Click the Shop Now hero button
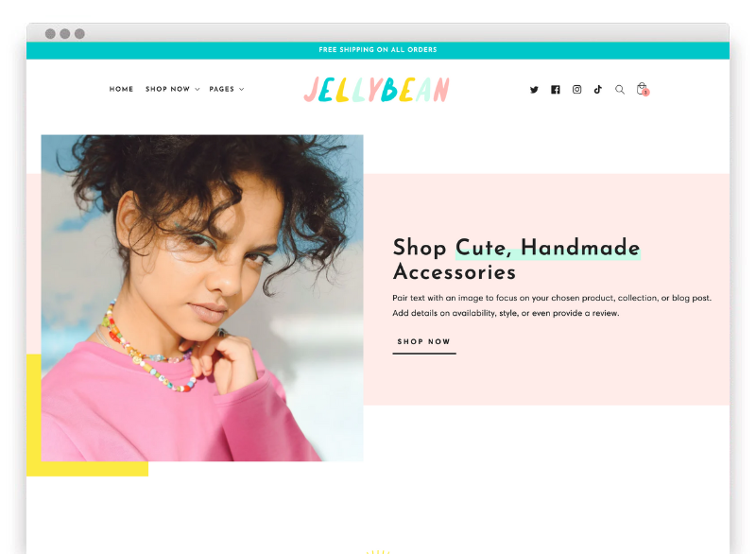 [423, 344]
